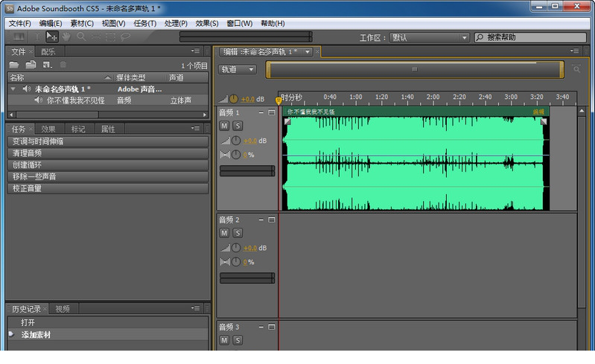
Task: Switch to the 配乐 tab
Action: click(x=48, y=51)
